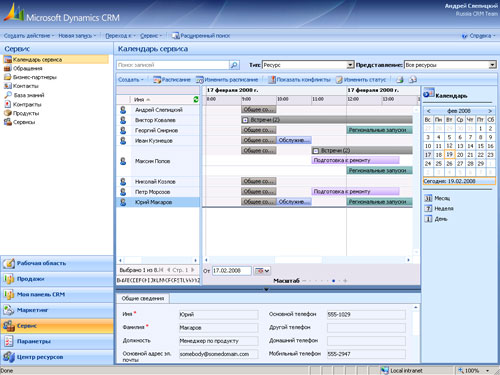Switch to День view
This screenshot has height=375, width=500.
click(x=436, y=219)
